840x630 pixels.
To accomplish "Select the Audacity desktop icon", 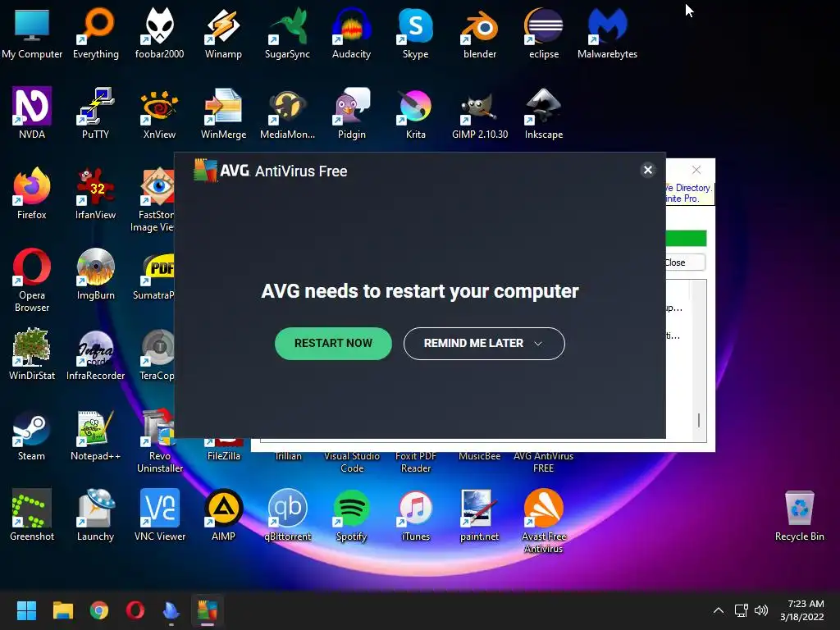I will (x=351, y=33).
